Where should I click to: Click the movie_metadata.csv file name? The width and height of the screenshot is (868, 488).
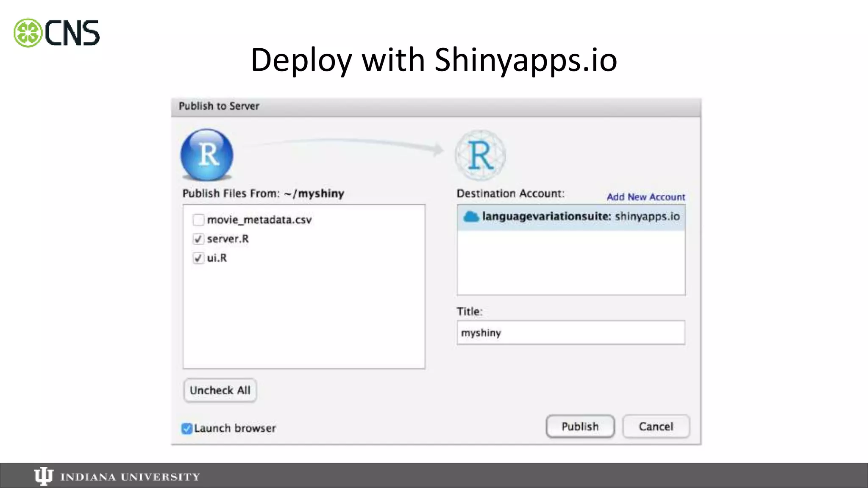click(x=259, y=220)
